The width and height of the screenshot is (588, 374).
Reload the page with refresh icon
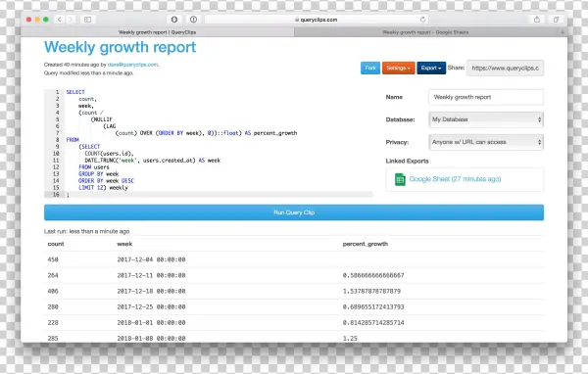coord(422,20)
